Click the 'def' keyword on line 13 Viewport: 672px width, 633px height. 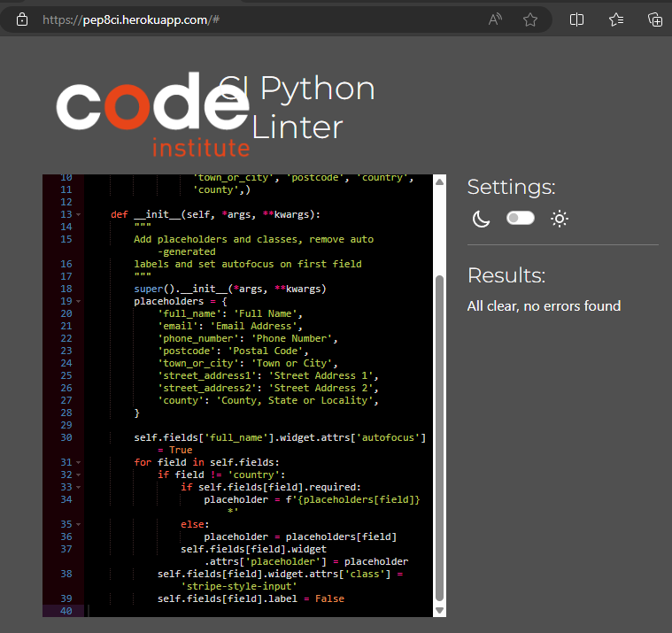click(120, 214)
